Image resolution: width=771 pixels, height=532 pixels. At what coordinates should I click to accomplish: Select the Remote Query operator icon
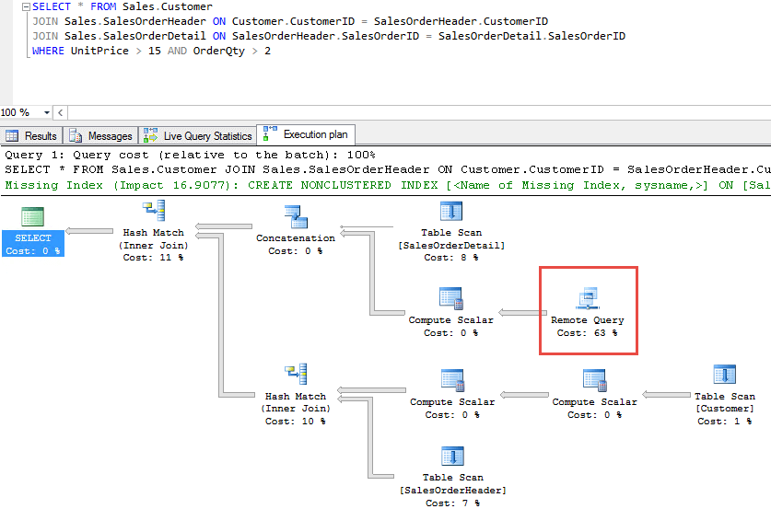click(587, 297)
